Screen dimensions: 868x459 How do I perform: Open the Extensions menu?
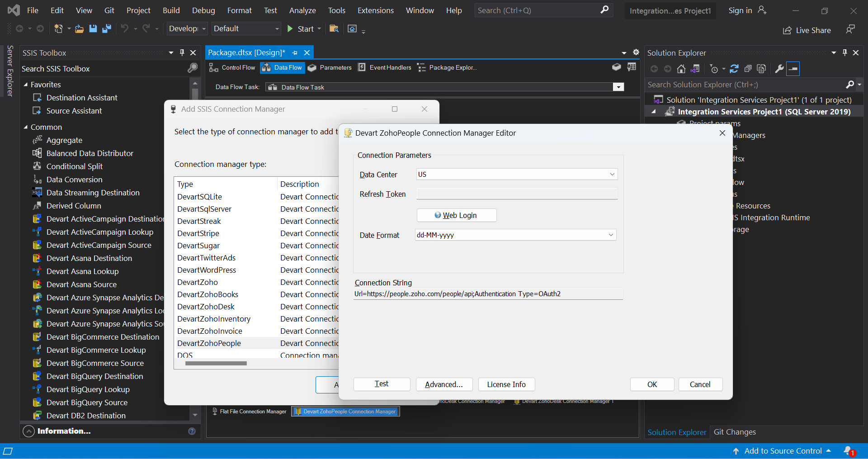[x=375, y=10]
